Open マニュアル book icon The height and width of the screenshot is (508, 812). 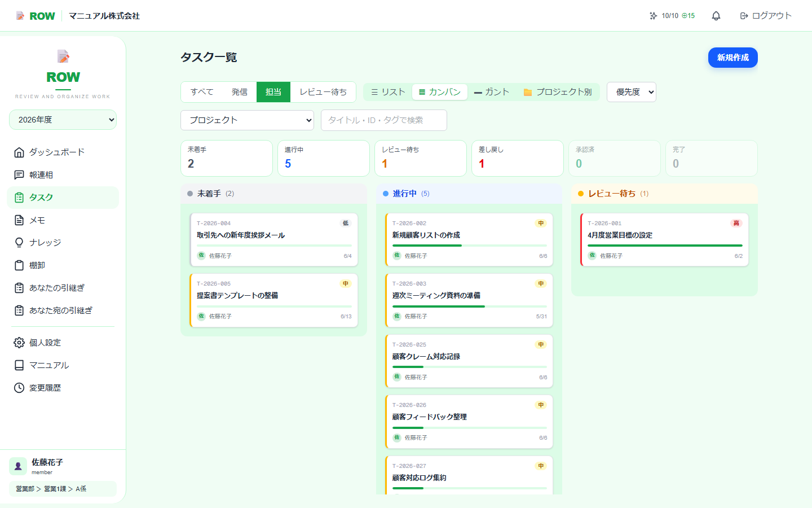pyautogui.click(x=19, y=365)
